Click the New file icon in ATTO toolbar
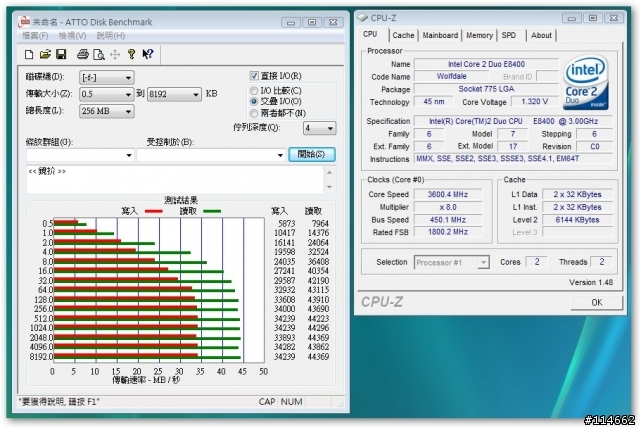 (29, 54)
